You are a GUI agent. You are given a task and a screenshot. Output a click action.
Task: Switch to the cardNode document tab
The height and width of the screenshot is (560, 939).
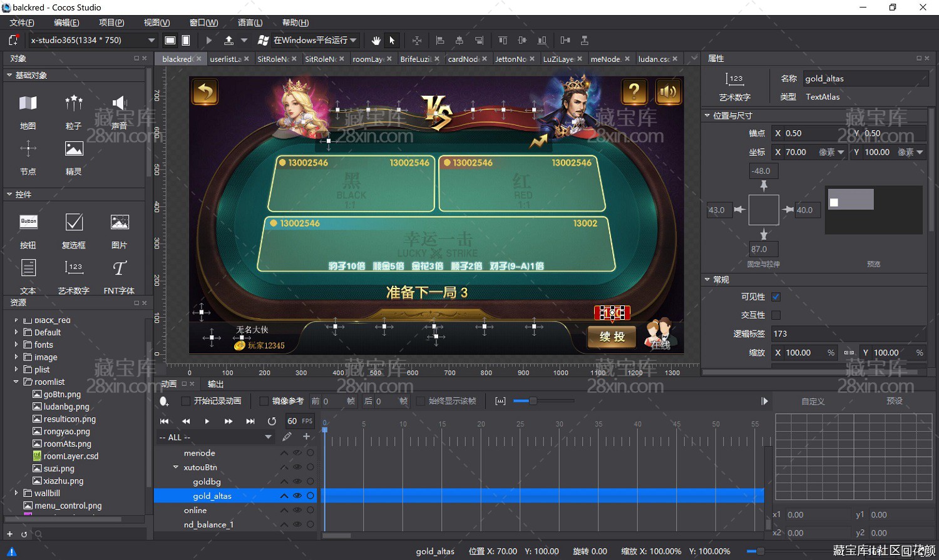463,59
